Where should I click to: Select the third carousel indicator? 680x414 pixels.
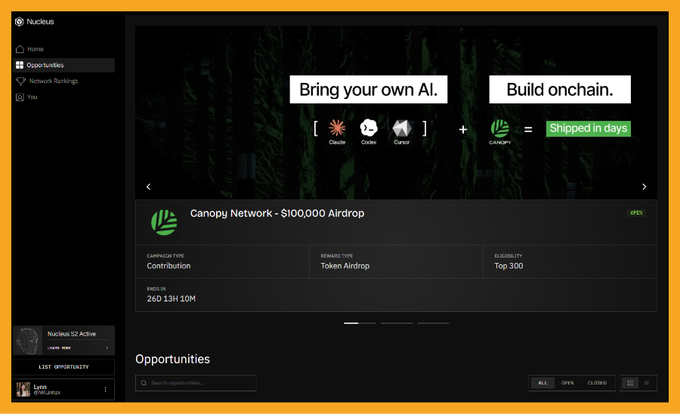pos(433,323)
